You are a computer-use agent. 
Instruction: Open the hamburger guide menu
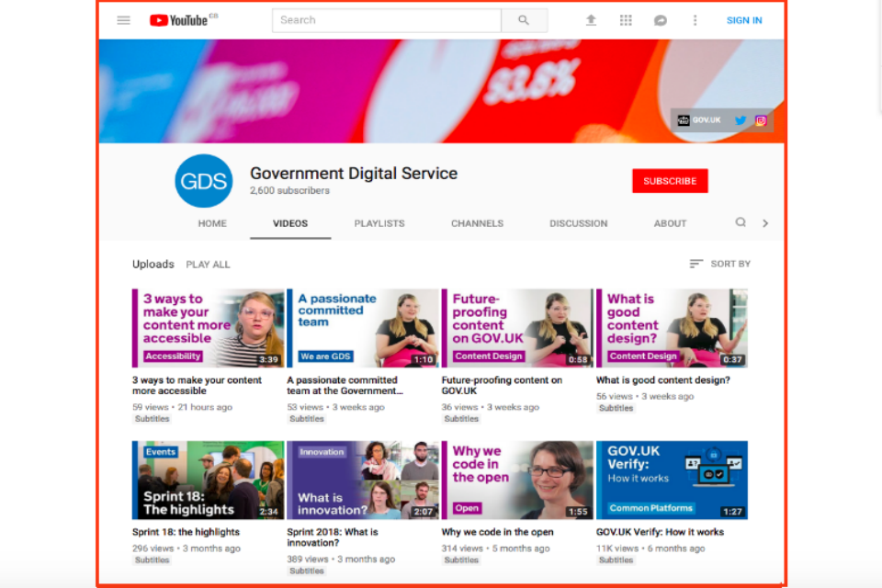pos(124,20)
